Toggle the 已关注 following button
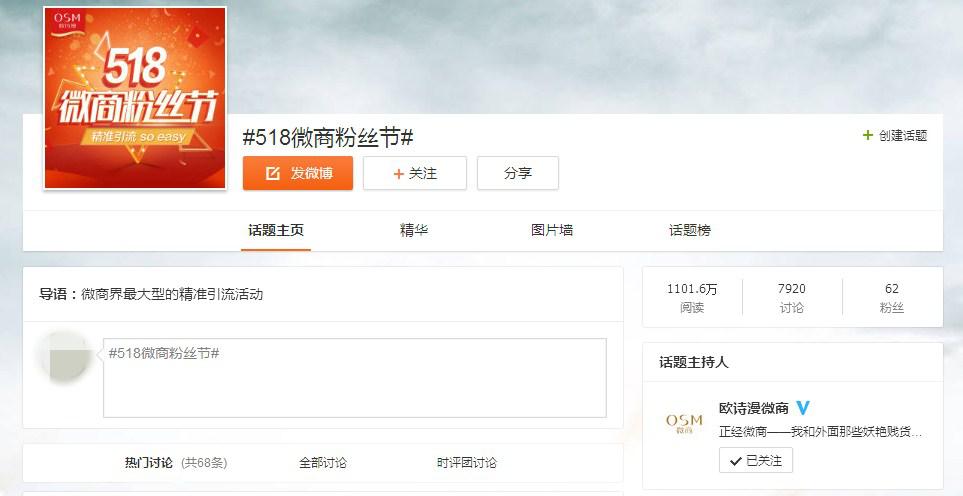This screenshot has height=496, width=963. (x=756, y=460)
